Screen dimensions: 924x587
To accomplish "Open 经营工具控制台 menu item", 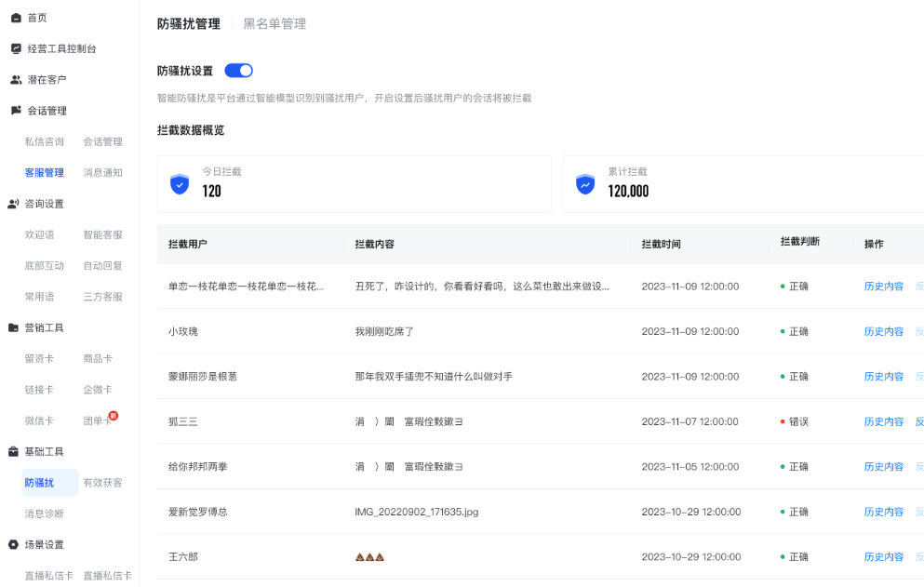I will tap(61, 49).
